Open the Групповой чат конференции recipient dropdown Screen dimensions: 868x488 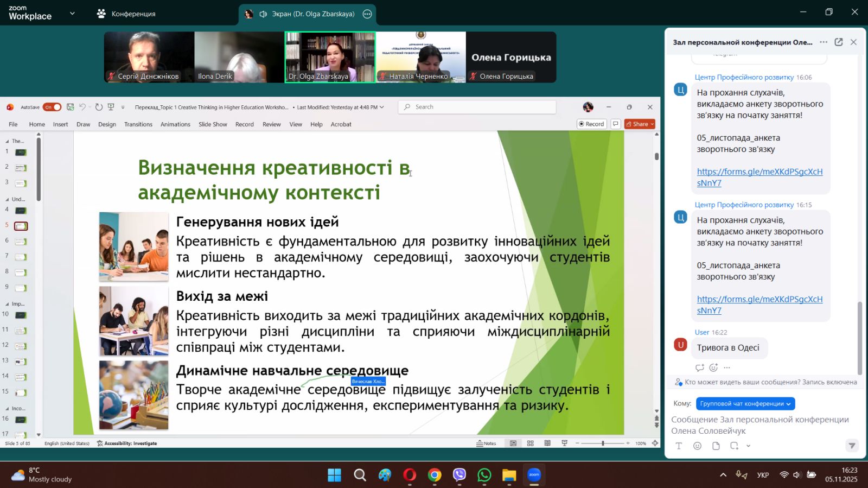pyautogui.click(x=745, y=404)
